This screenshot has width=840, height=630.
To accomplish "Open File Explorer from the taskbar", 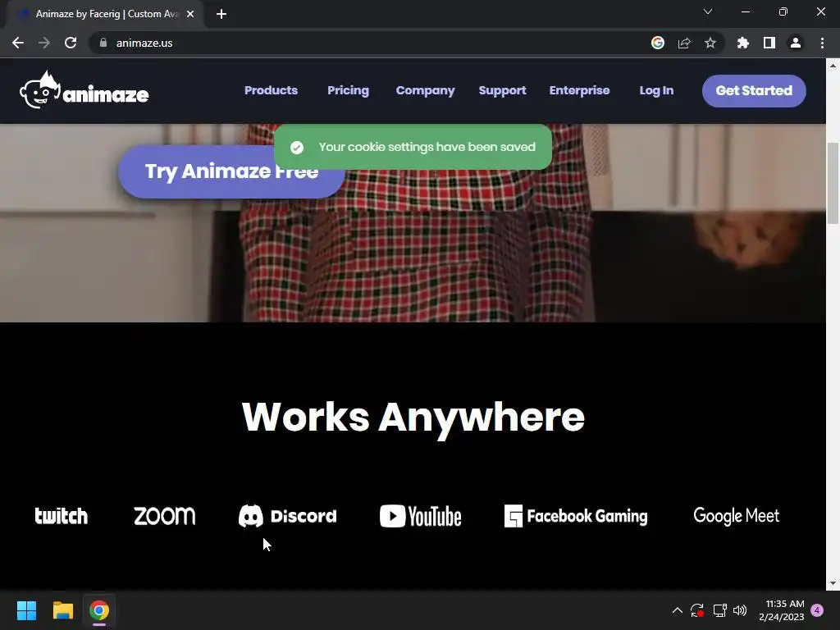I will pos(62,610).
